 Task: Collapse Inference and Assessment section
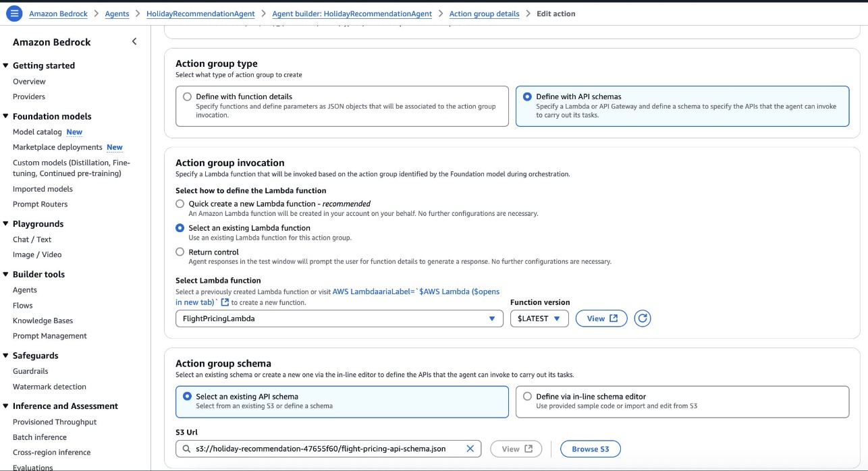6,406
